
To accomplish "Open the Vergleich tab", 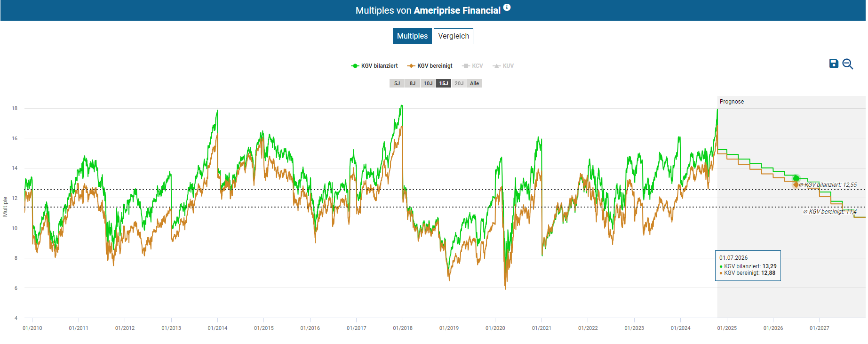I will pos(453,36).
